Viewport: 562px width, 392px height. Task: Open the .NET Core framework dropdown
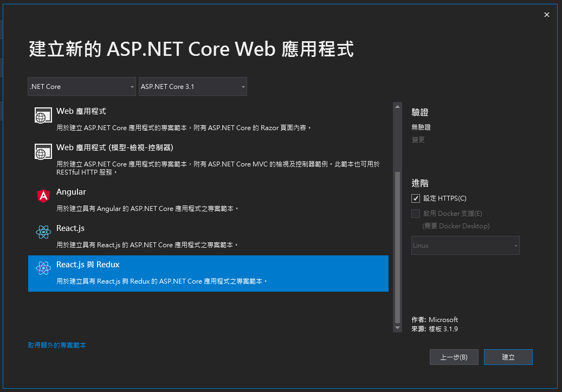click(82, 86)
